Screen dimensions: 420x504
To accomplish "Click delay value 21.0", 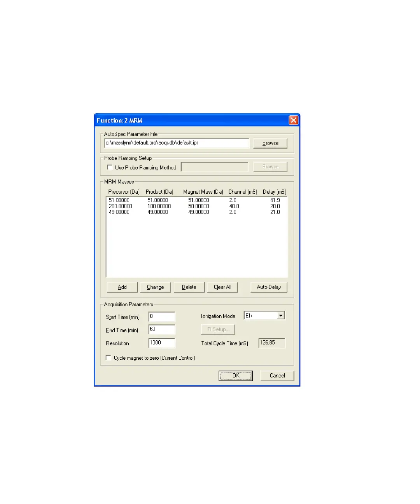I will [x=275, y=212].
